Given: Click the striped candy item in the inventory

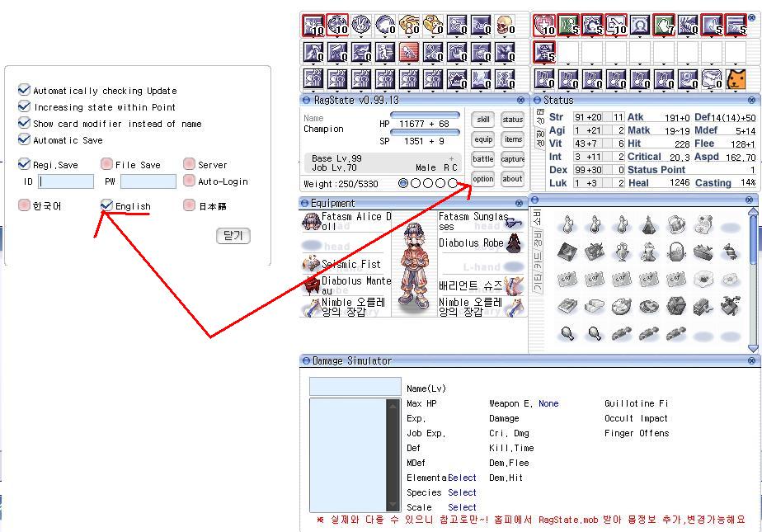Looking at the screenshot, I should coord(731,252).
